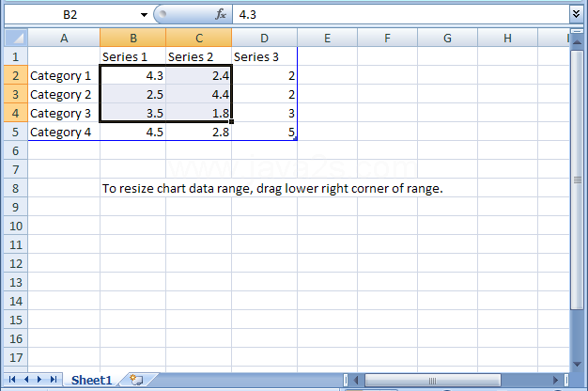
Task: Click the 'Category 2' cell
Action: [64, 94]
